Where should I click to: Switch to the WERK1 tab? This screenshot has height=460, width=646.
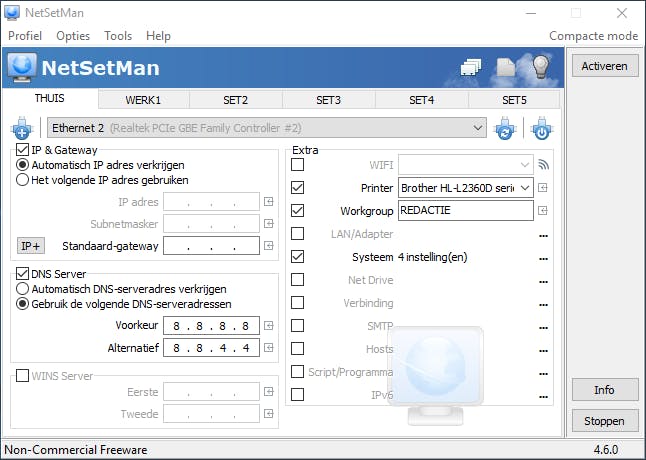pos(143,100)
